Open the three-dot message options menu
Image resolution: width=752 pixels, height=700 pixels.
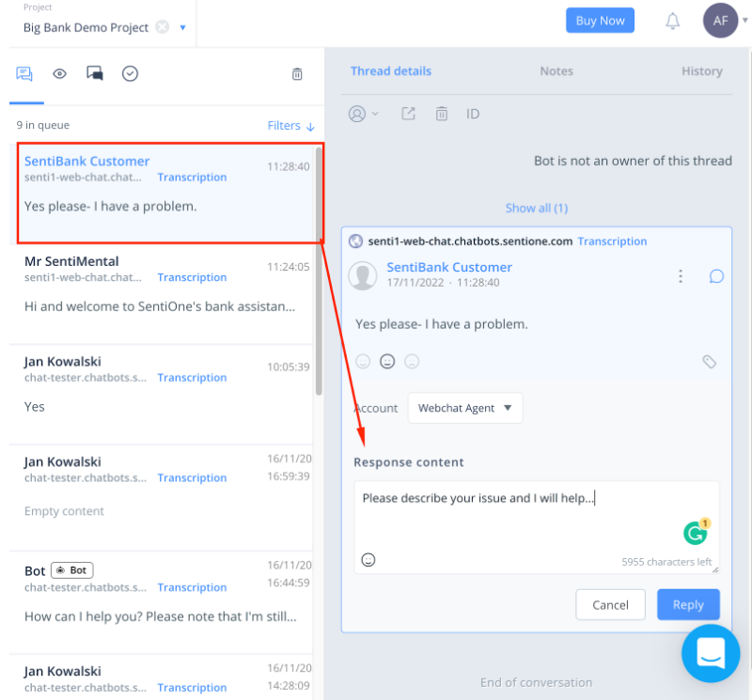680,276
